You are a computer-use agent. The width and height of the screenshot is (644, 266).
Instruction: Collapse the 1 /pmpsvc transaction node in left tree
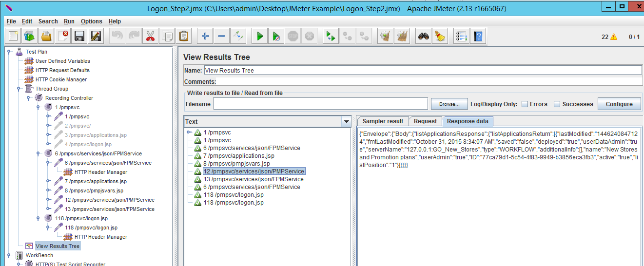pos(39,107)
